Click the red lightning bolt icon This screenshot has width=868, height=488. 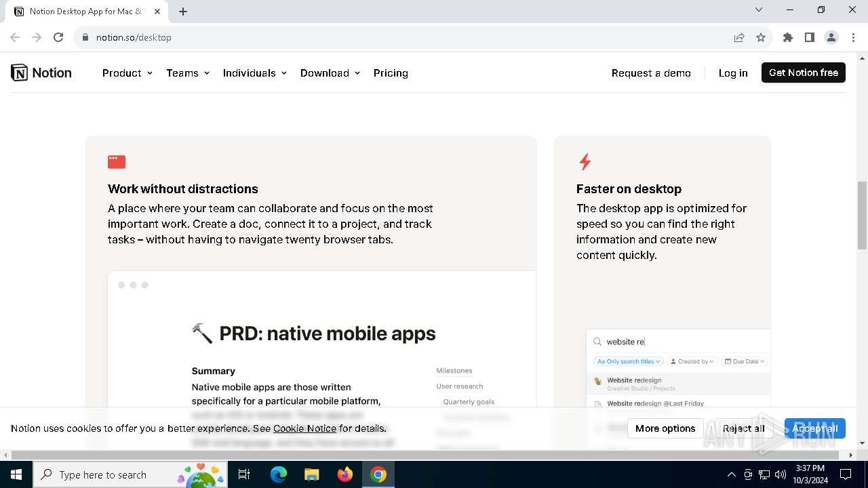[585, 161]
